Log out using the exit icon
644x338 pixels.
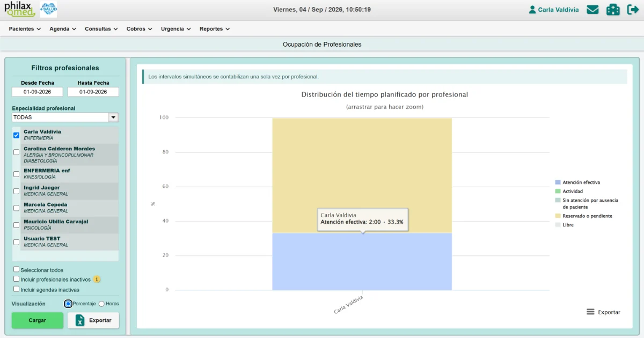click(633, 10)
